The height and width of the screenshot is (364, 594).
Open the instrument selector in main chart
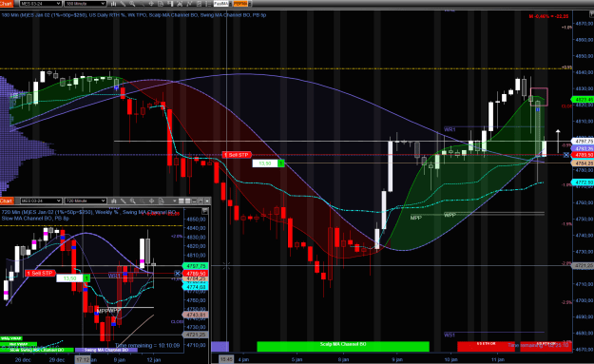(41, 4)
